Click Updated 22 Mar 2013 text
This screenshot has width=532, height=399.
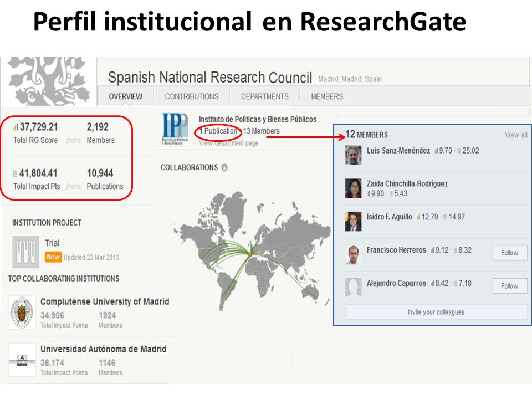[91, 258]
